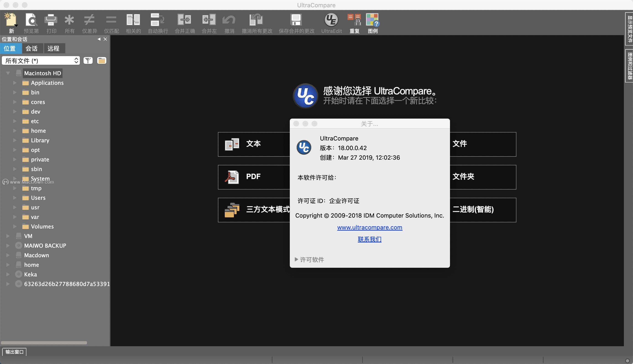This screenshot has height=364, width=633.
Task: Collapse the 位置和会话 panel with arrow icon
Action: (99, 39)
